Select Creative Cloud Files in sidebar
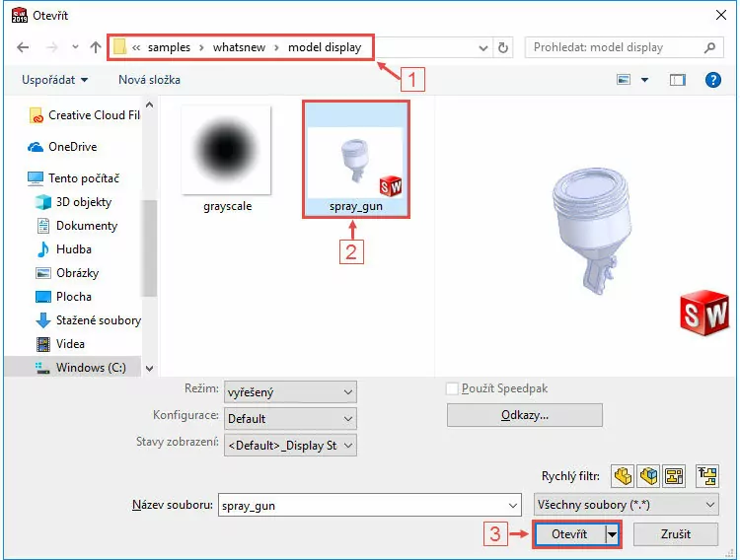 85,115
